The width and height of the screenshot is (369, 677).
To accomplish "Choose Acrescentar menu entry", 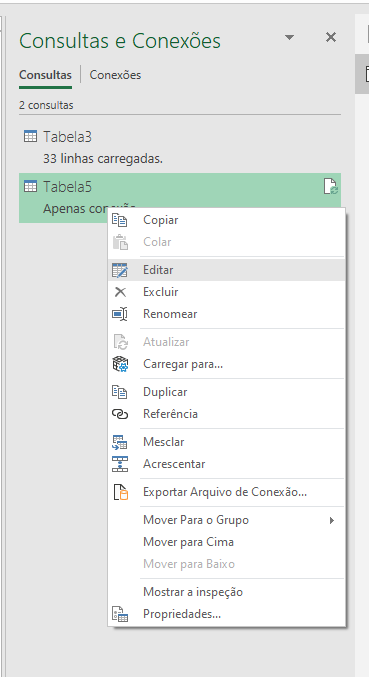I will [x=227, y=464].
